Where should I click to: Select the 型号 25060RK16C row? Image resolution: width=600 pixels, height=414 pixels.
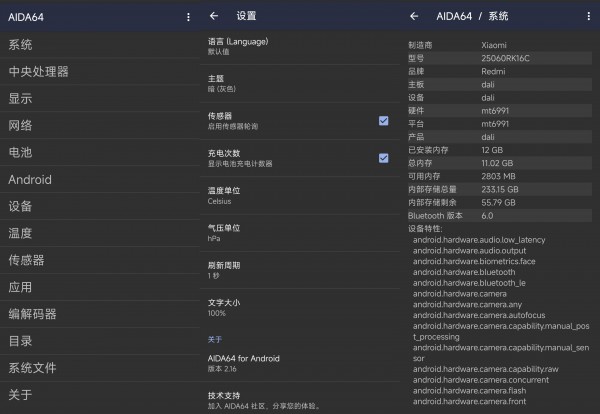pos(500,58)
